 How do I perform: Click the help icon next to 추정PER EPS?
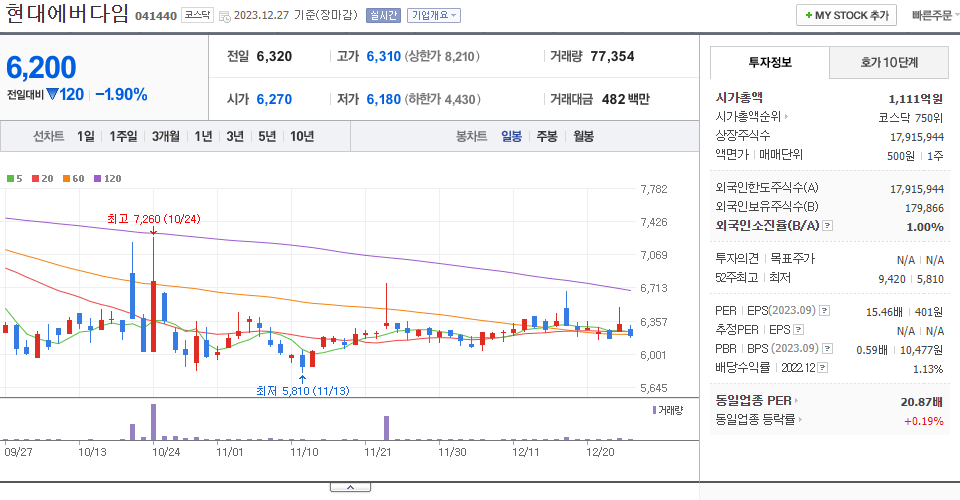798,330
